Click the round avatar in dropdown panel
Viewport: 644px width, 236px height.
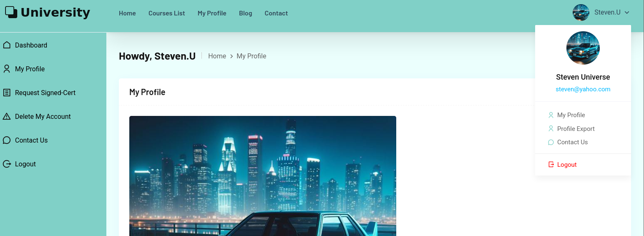583,48
